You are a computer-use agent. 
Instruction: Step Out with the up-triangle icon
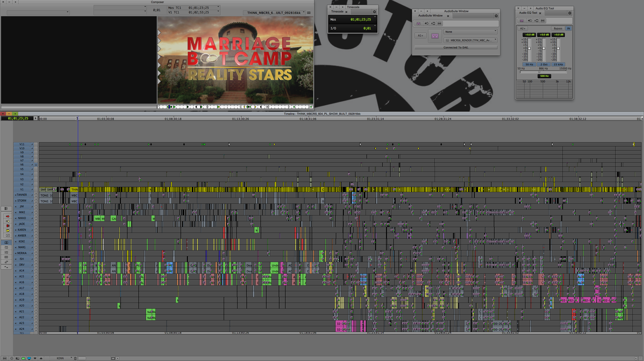coord(41,358)
